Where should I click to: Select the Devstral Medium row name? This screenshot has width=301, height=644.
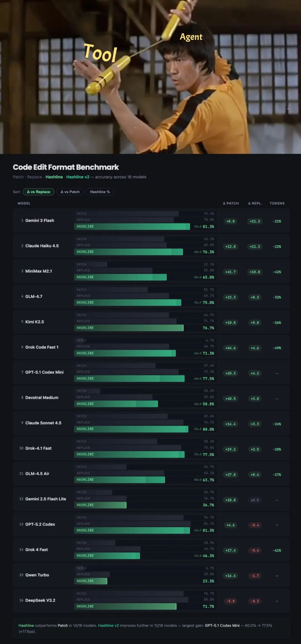click(42, 398)
